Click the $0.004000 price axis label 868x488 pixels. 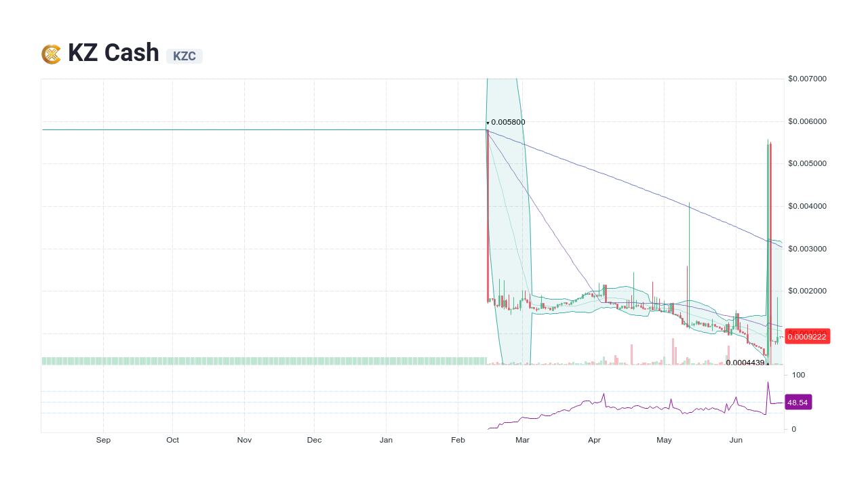click(x=807, y=206)
